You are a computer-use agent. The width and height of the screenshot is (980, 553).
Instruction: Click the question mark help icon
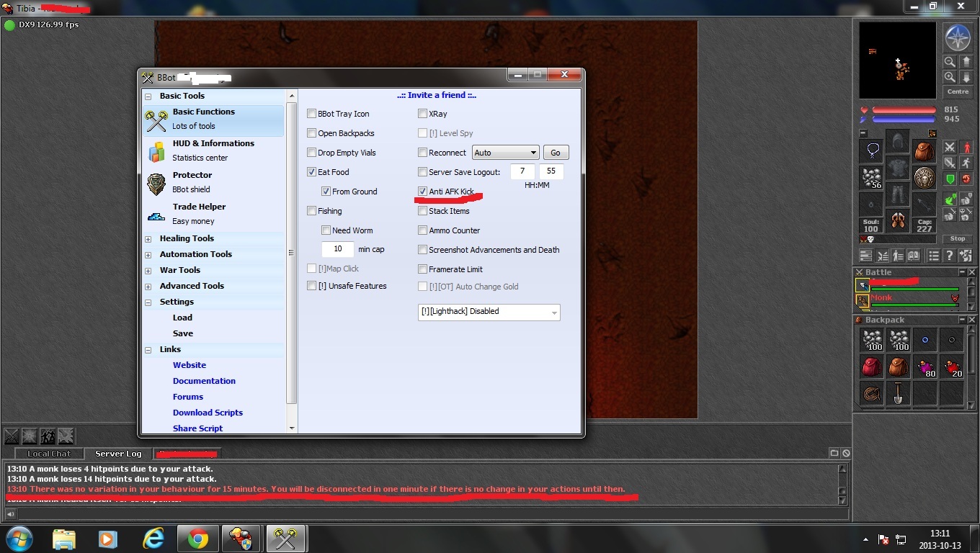(x=950, y=256)
